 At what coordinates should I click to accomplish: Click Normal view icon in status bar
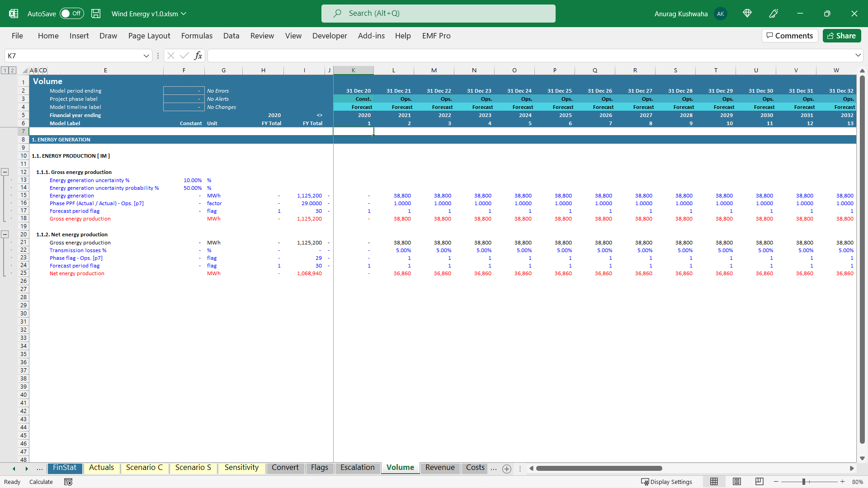[x=714, y=482]
